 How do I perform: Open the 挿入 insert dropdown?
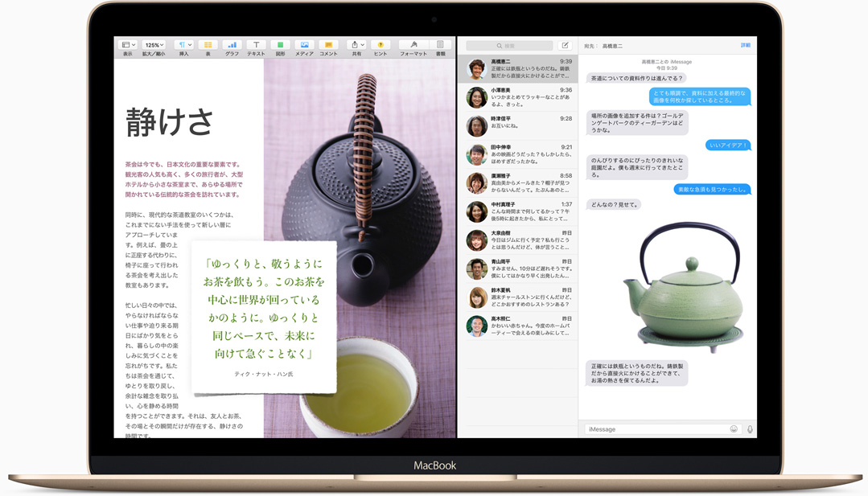point(183,45)
